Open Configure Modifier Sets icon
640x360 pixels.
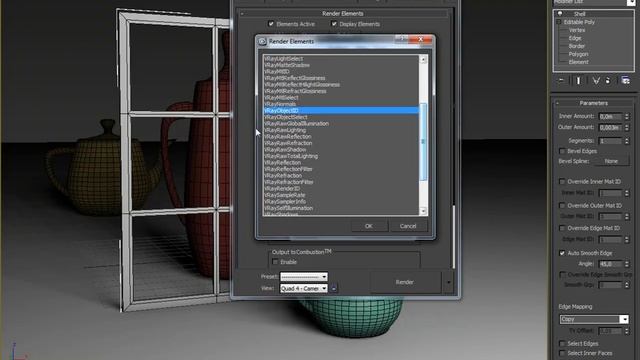click(625, 80)
